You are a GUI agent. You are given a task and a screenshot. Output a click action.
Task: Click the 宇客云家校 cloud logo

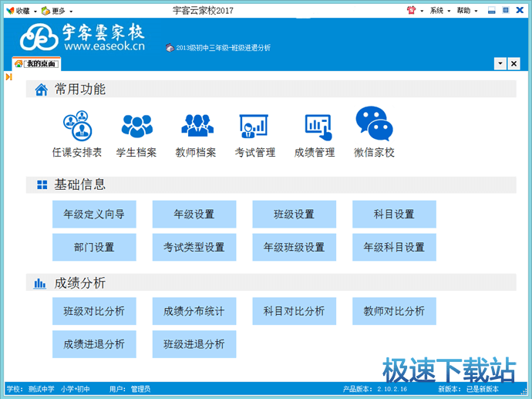(39, 37)
